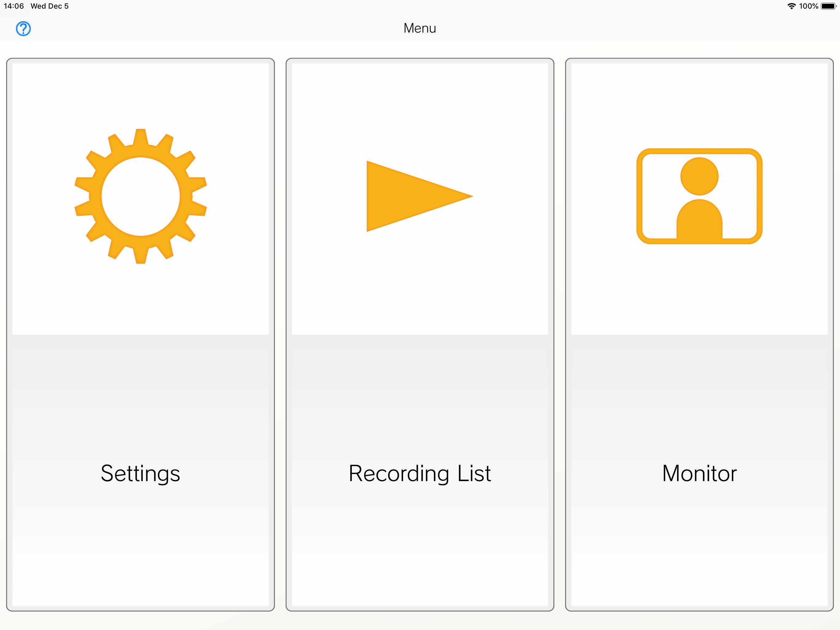Click the Wed Dec 5 date text
The image size is (840, 630).
point(50,6)
